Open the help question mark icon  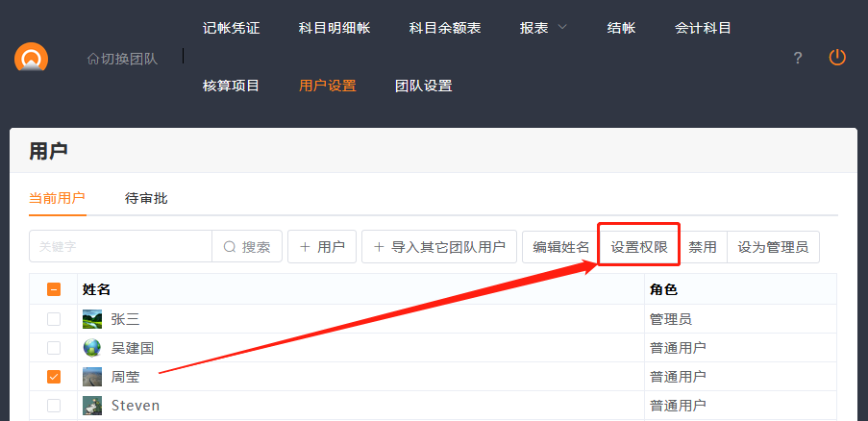pos(797,59)
